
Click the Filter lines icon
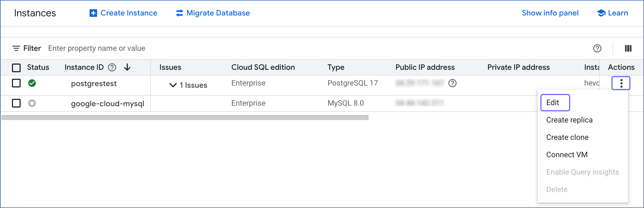(16, 48)
